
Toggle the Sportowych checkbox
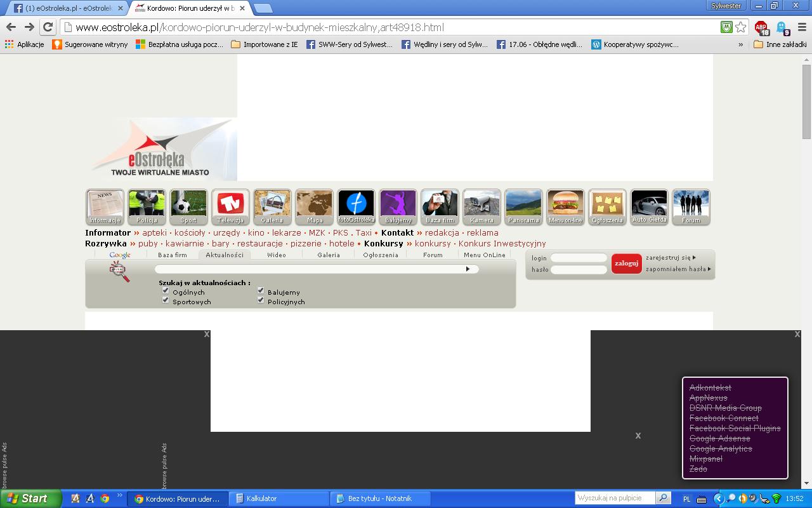[x=166, y=300]
